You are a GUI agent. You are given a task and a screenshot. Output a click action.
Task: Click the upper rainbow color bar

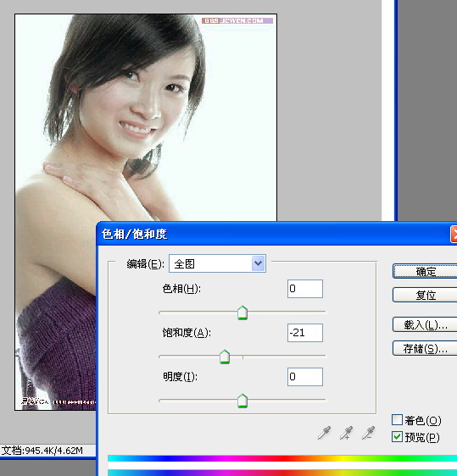pyautogui.click(x=282, y=458)
